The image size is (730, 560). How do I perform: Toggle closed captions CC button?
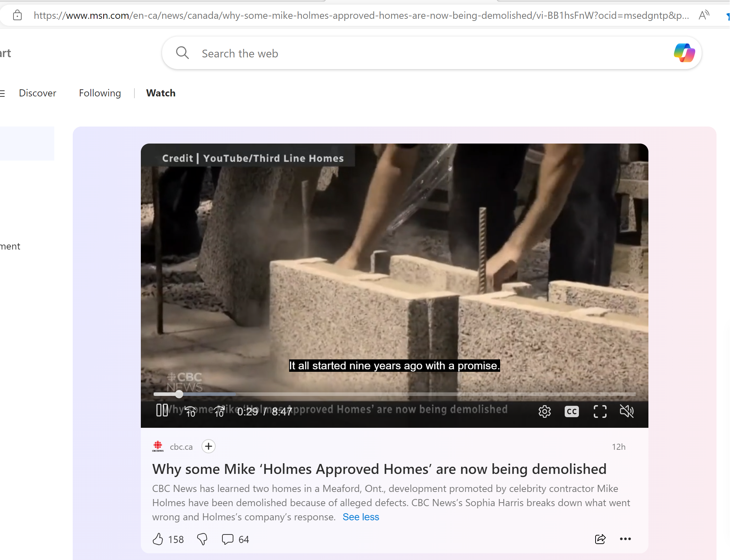coord(571,411)
